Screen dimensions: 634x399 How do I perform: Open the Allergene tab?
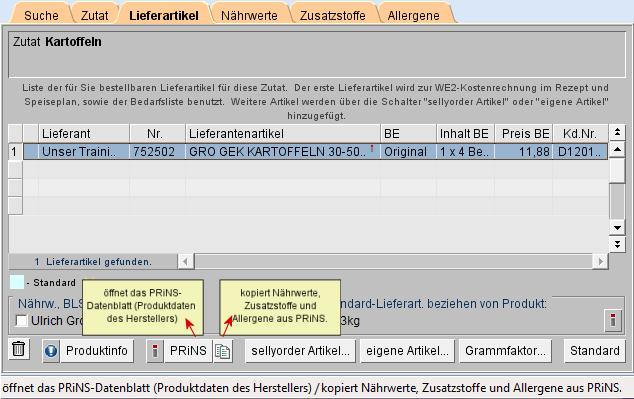(x=413, y=15)
